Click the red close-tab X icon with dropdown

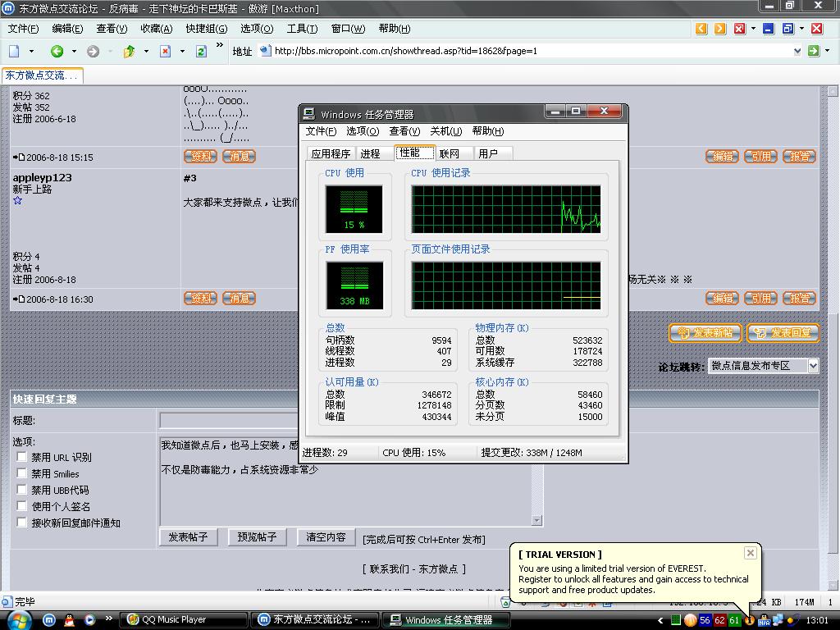tap(740, 29)
